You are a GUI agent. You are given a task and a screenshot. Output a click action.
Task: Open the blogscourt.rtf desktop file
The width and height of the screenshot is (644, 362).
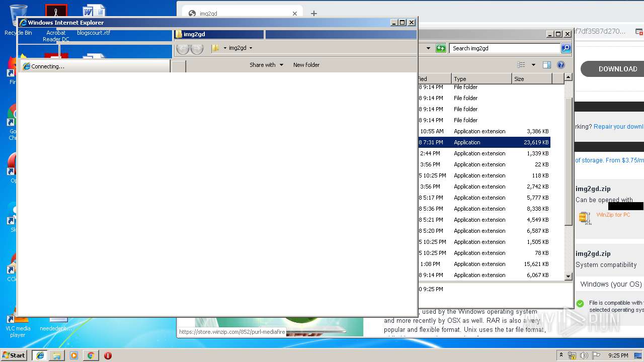tap(94, 20)
